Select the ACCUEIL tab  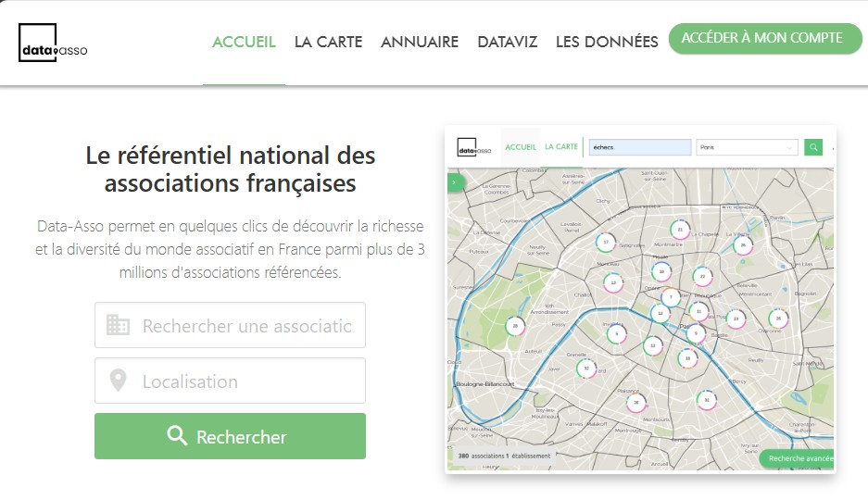click(x=244, y=42)
